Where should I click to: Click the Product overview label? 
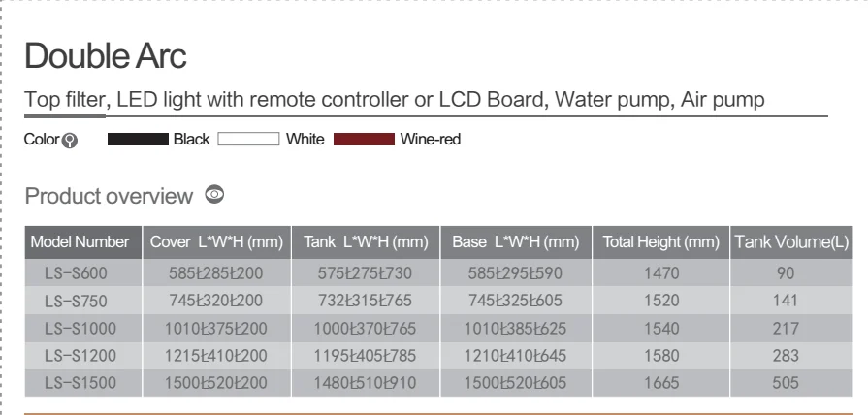pos(109,197)
